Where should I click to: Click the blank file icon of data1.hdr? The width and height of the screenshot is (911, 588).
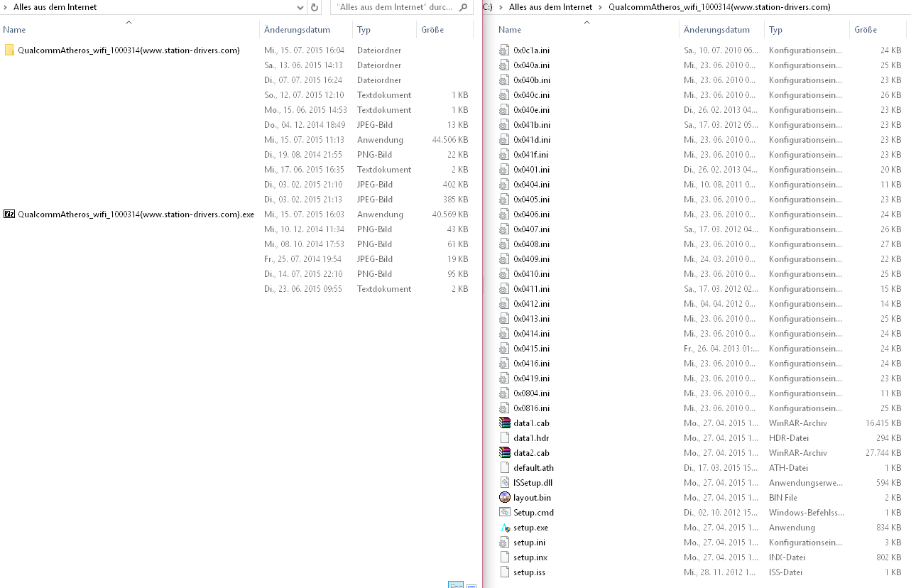[x=505, y=438]
